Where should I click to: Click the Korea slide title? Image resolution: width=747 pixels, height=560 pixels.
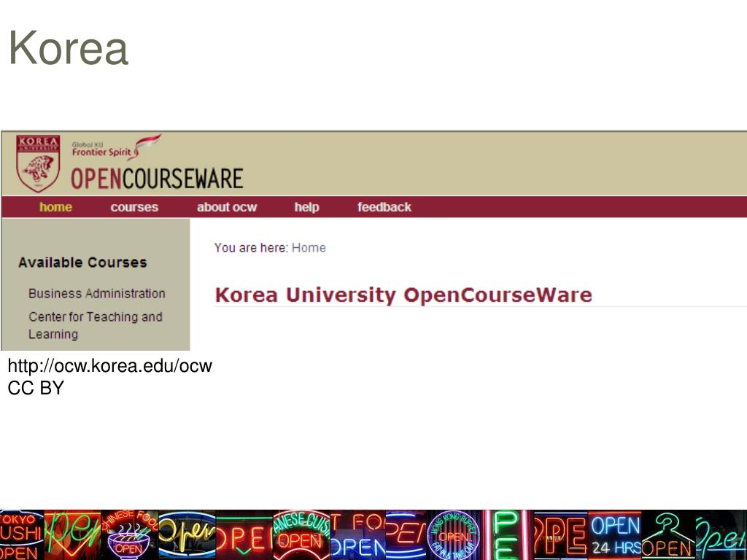(x=69, y=47)
